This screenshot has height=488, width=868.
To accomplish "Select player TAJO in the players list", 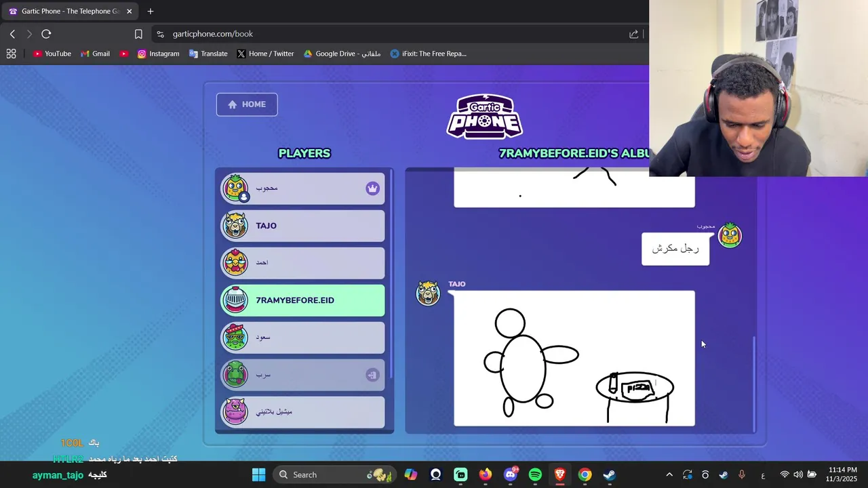I will 302,226.
